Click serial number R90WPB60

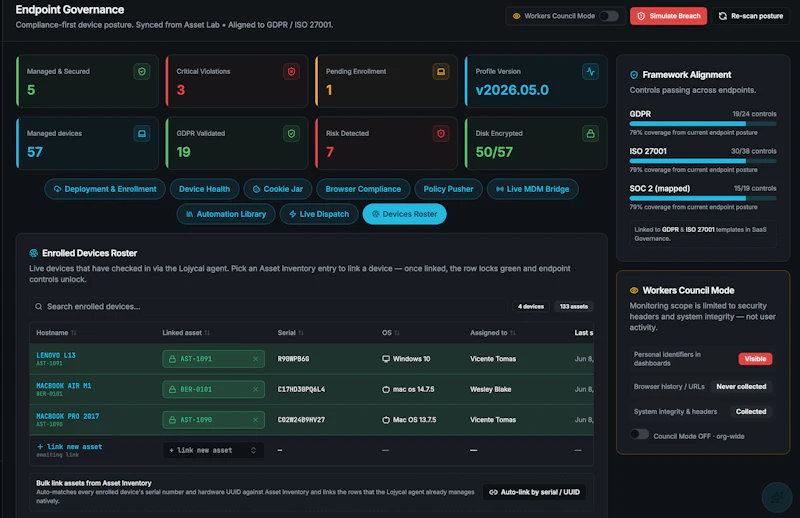point(293,359)
